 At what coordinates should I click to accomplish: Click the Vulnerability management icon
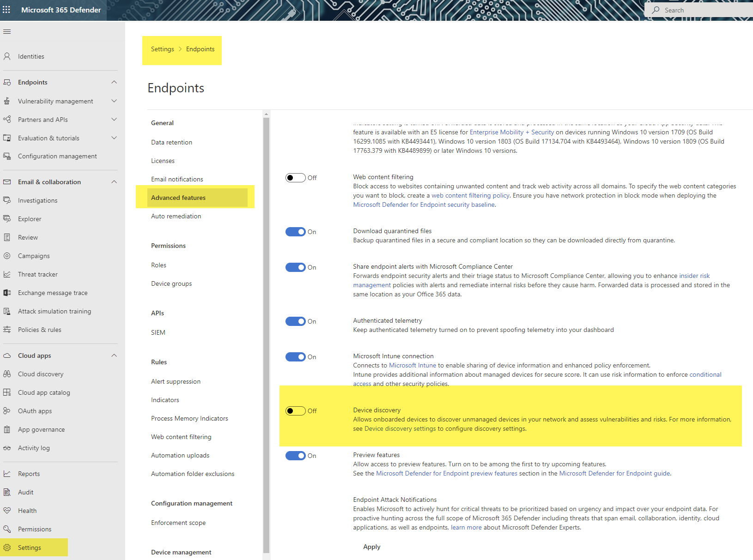tap(7, 101)
